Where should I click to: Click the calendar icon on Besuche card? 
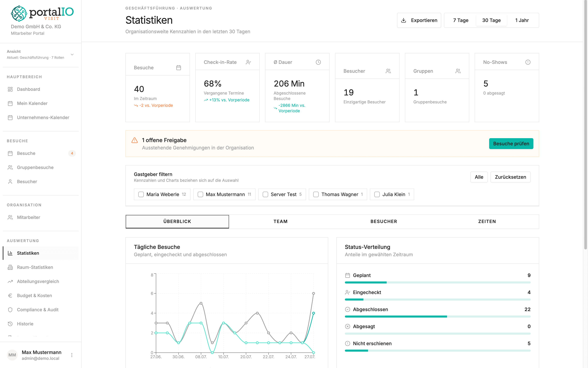(179, 68)
